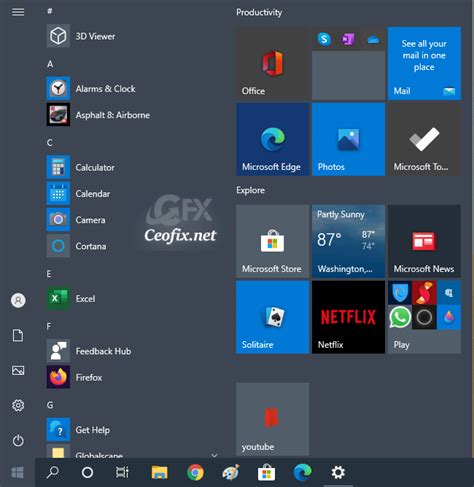474x487 pixels.
Task: Switch to Settings on taskbar
Action: pos(338,472)
